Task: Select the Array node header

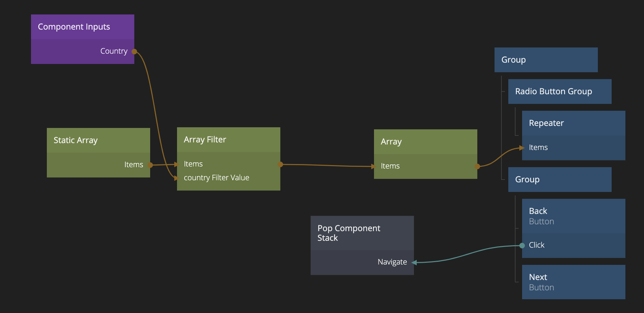Action: [425, 142]
